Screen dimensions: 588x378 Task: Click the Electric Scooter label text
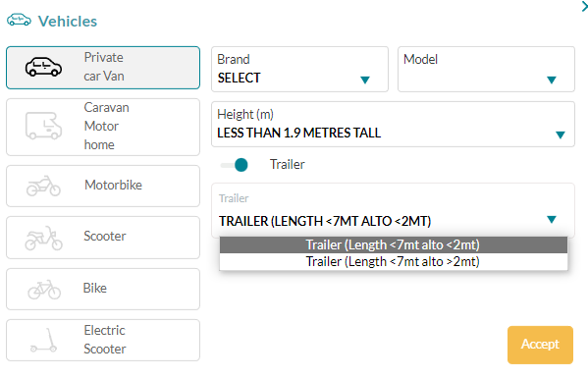(105, 340)
